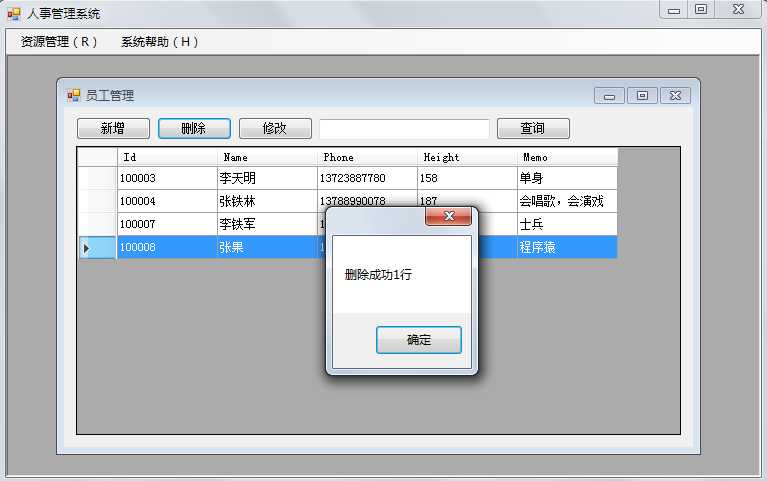
Task: Sort by the Height column header
Action: point(467,157)
